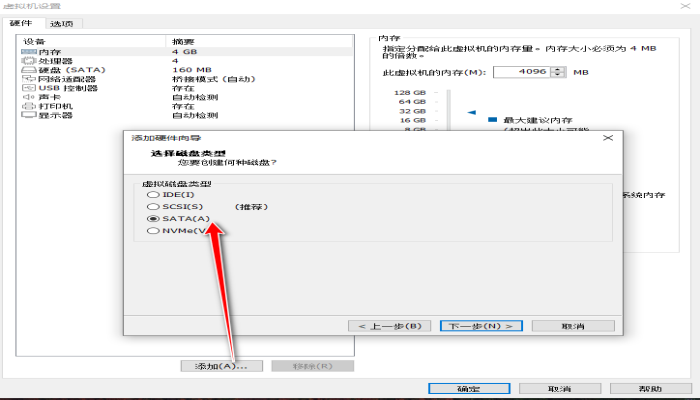Screen dimensions: 700x400
Task: Select the 显示器 display icon
Action: pyautogui.click(x=29, y=115)
